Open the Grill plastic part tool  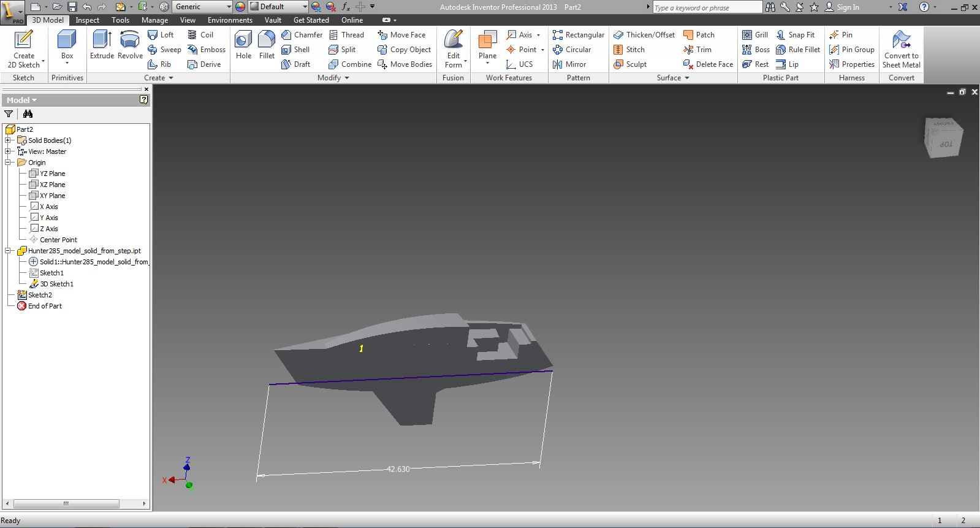(x=755, y=35)
